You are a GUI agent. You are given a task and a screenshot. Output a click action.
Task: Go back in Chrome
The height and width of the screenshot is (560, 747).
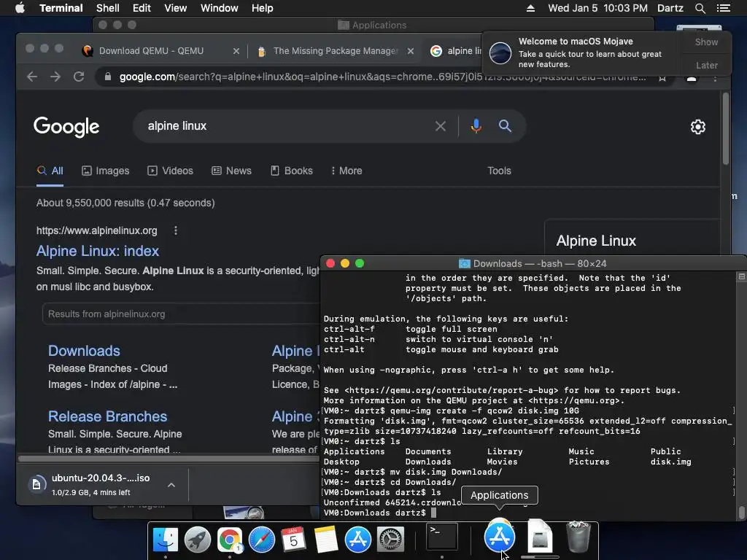click(32, 77)
